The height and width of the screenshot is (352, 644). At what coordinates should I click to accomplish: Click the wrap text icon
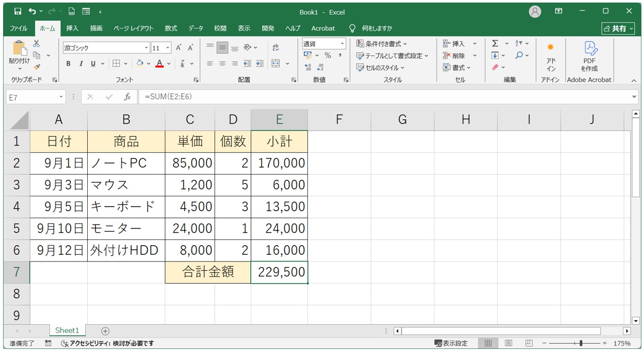[x=276, y=47]
